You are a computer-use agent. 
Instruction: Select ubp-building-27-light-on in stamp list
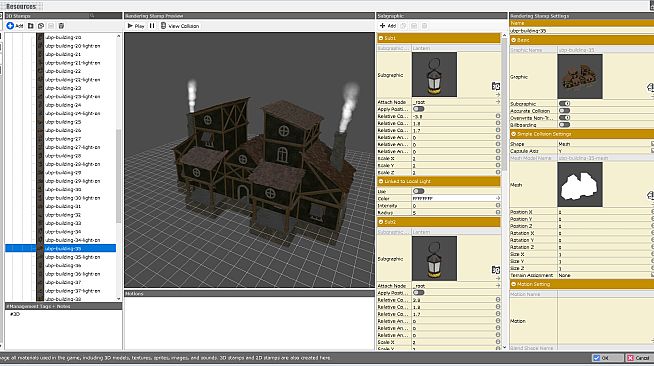(x=72, y=147)
